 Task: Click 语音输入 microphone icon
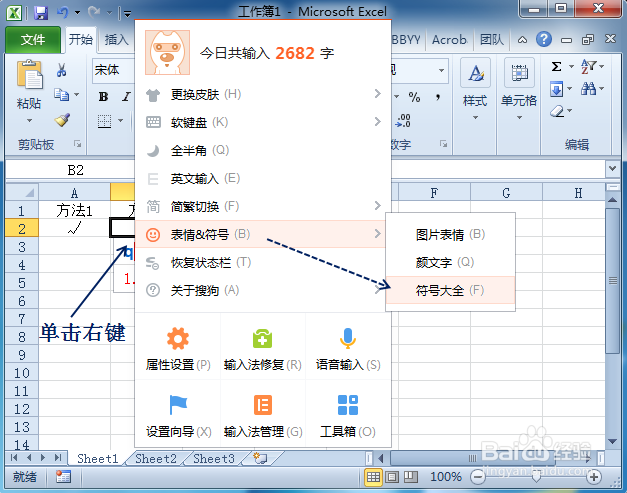point(348,338)
